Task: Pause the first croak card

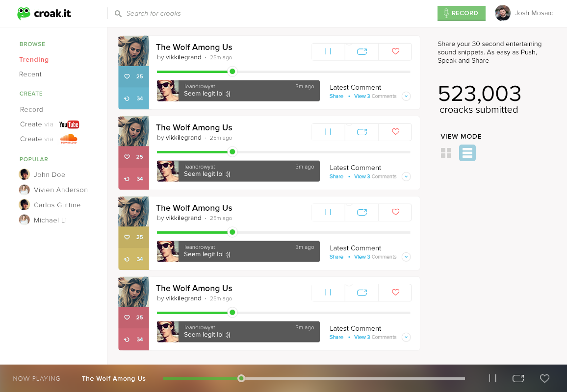Action: 328,51
